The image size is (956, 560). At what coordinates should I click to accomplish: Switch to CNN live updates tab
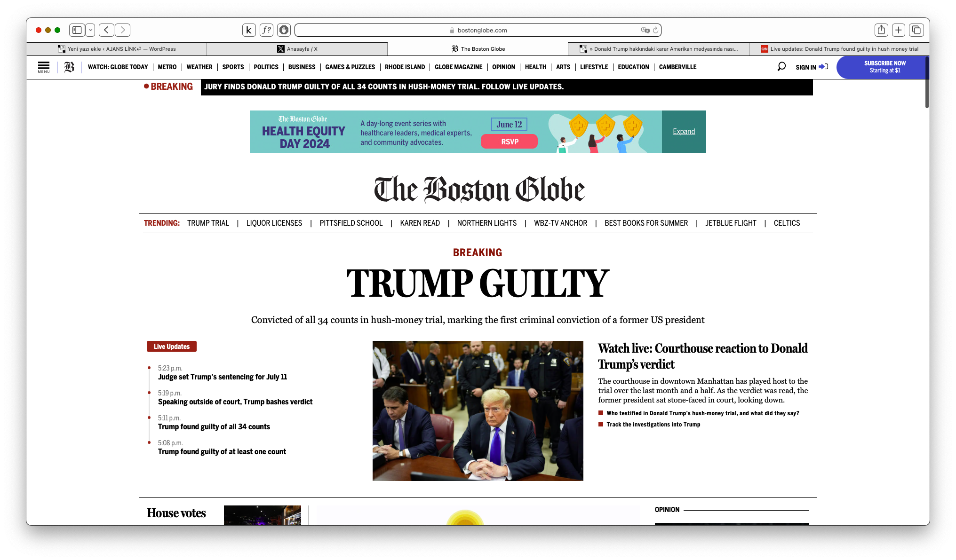point(839,49)
